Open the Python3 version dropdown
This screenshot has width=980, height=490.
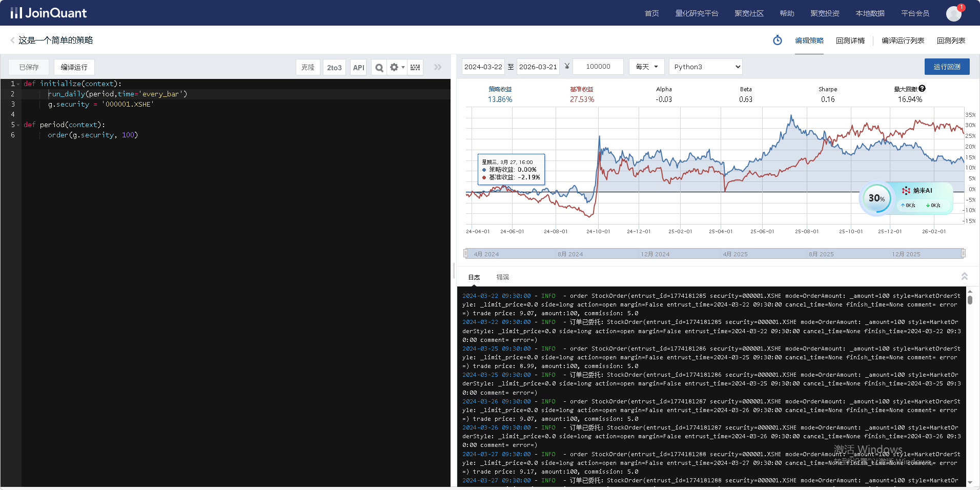pyautogui.click(x=705, y=67)
